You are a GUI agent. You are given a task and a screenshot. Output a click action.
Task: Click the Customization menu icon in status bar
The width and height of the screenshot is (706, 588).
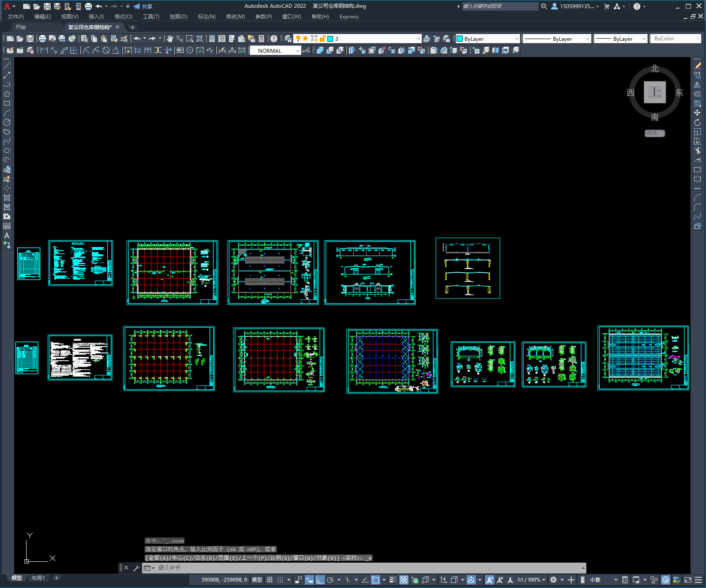pos(698,580)
